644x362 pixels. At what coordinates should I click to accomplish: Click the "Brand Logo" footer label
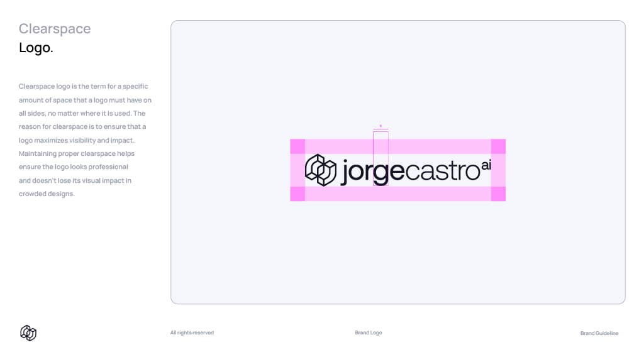369,332
